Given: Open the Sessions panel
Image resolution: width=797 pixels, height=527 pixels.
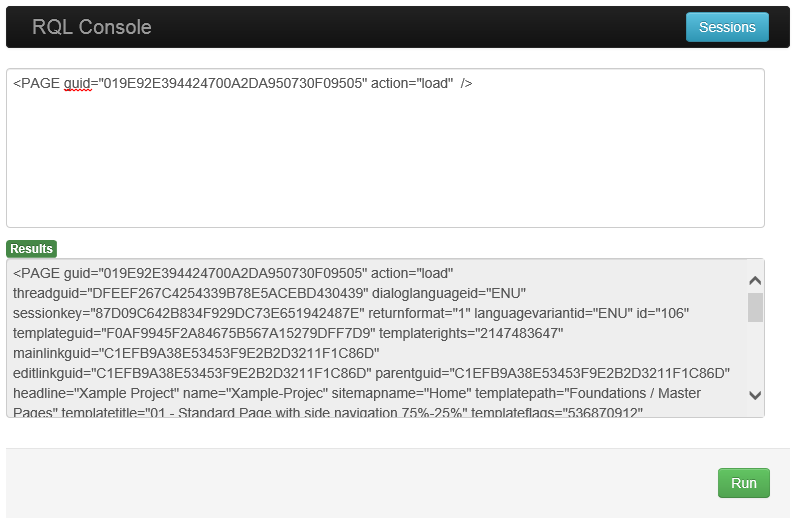Looking at the screenshot, I should pyautogui.click(x=727, y=27).
